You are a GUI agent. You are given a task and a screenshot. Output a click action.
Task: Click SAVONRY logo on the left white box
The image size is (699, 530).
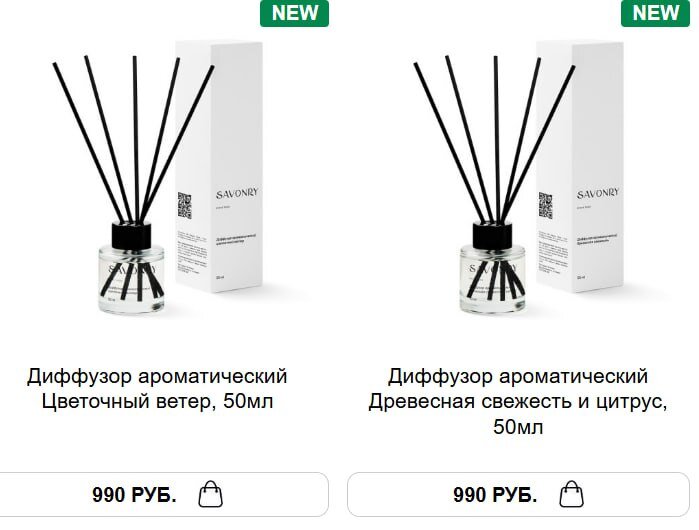237,193
